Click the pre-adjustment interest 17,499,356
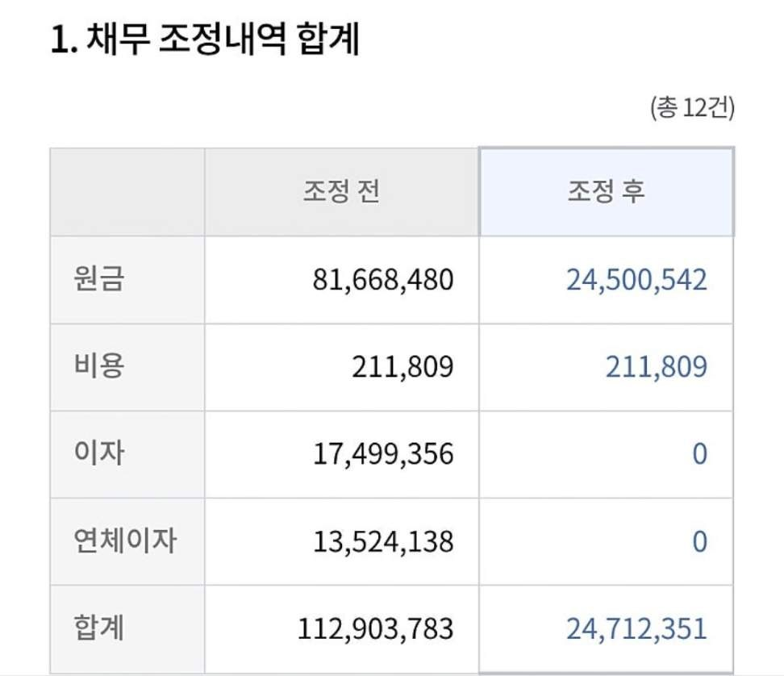The image size is (784, 676). coord(383,454)
